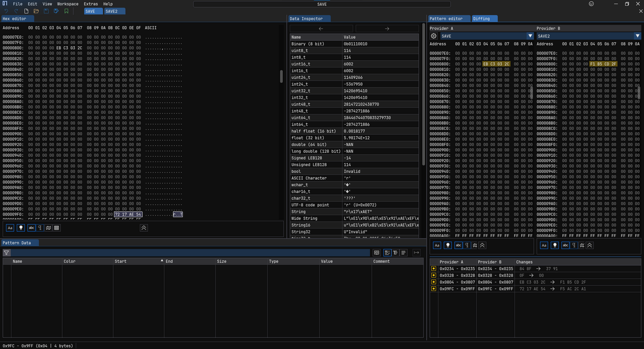Click the export arrow icon in Pattern Data toolbar

click(x=416, y=252)
